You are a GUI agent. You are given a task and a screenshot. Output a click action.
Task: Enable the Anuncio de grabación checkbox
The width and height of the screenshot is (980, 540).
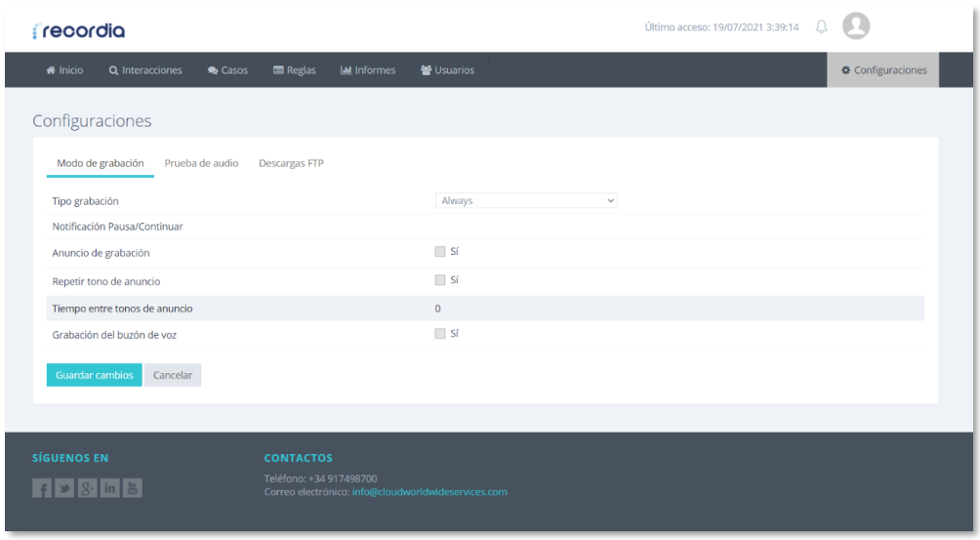coord(440,251)
